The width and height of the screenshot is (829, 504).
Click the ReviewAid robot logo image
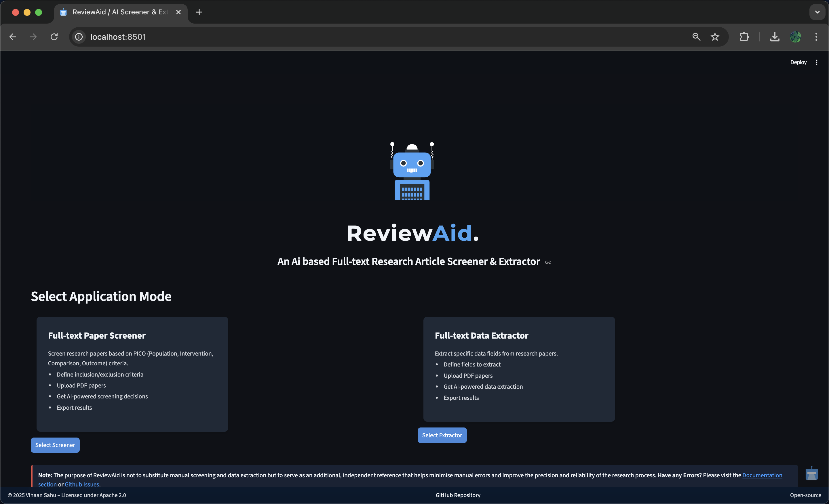[x=412, y=171]
